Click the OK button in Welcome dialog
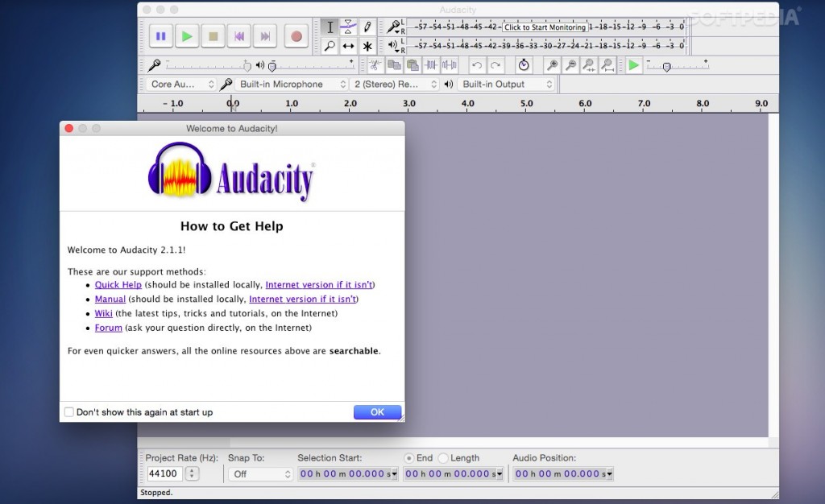This screenshot has height=504, width=825. (377, 412)
